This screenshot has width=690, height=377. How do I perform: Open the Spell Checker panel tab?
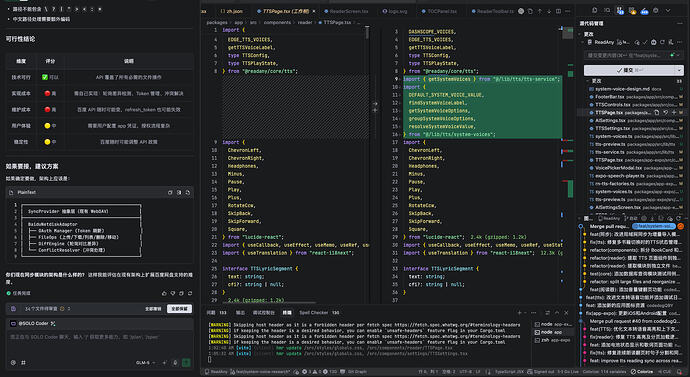pyautogui.click(x=319, y=313)
